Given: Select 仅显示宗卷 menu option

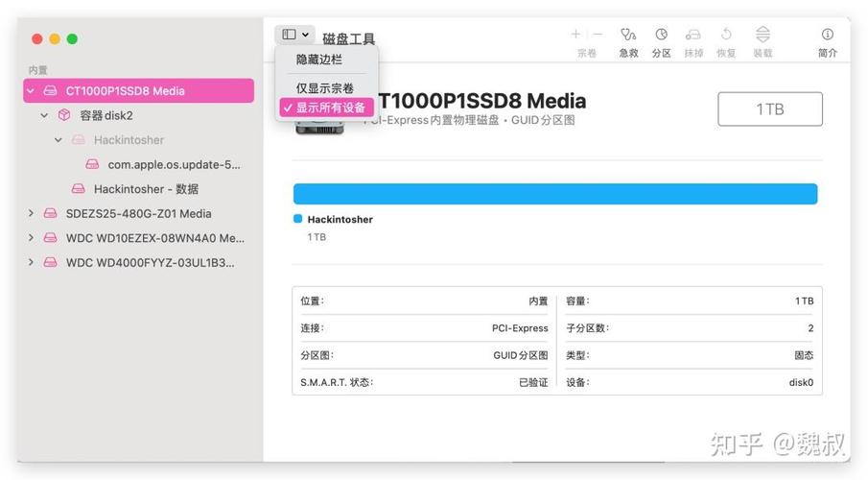Looking at the screenshot, I should pyautogui.click(x=324, y=88).
